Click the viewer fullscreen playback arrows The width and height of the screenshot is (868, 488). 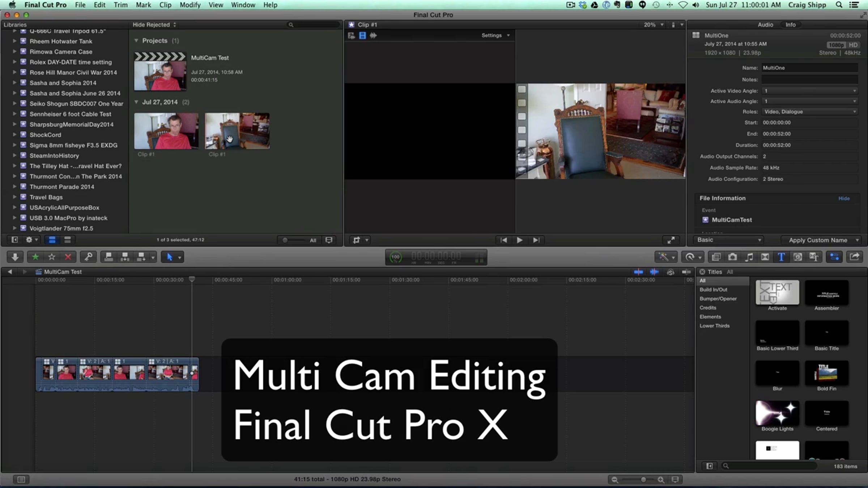pyautogui.click(x=671, y=240)
